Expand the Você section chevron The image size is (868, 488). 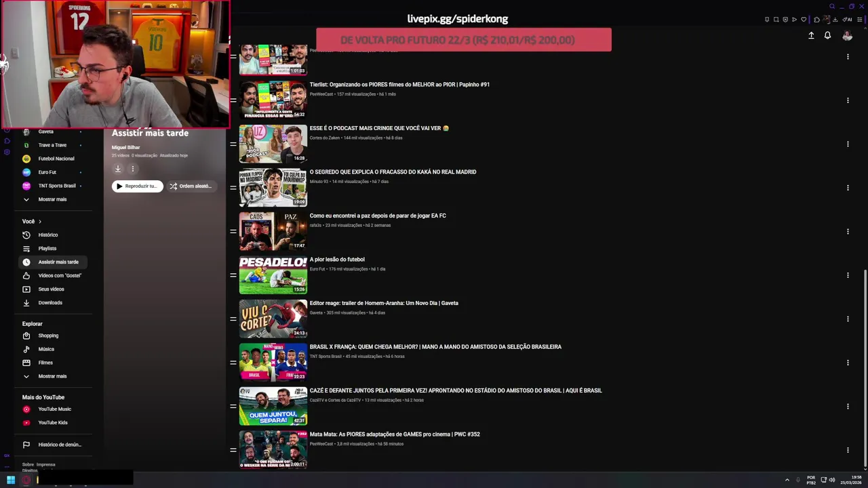click(40, 222)
